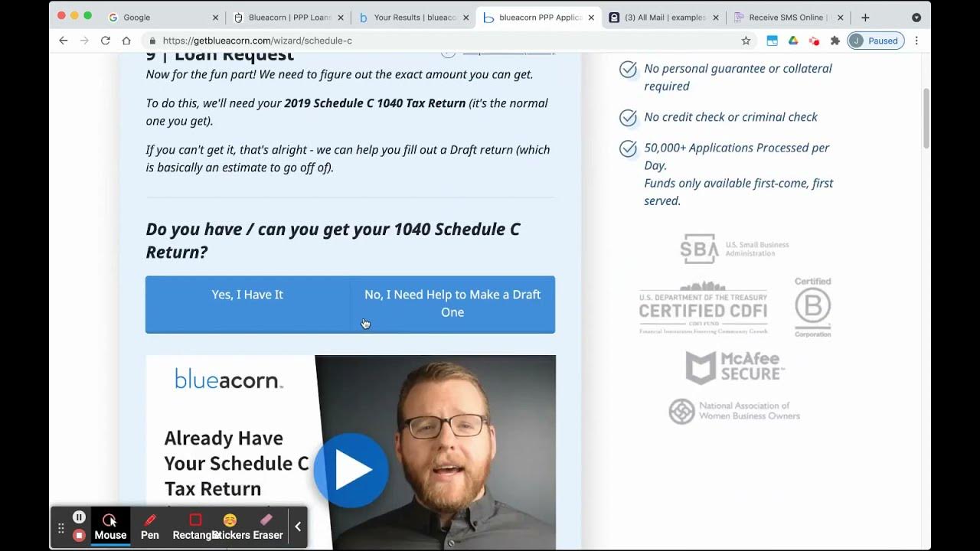
Task: Click the "2019 Schedule C 1040 Tax Return" text
Action: (375, 103)
